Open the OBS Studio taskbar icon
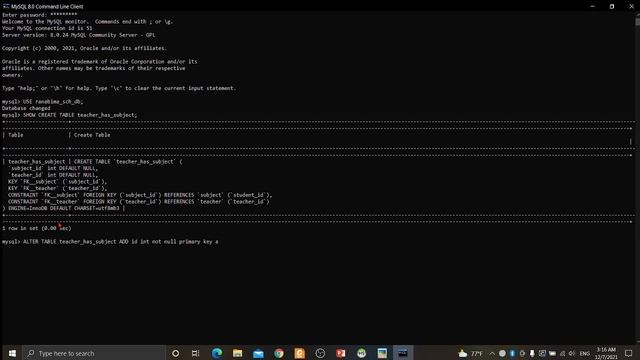The width and height of the screenshot is (640, 360). tap(320, 353)
